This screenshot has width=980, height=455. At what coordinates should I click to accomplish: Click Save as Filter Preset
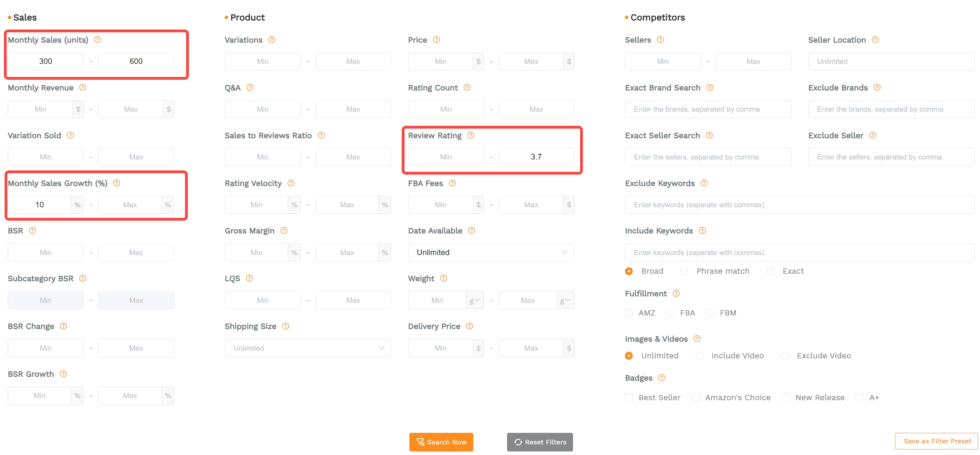coord(936,441)
